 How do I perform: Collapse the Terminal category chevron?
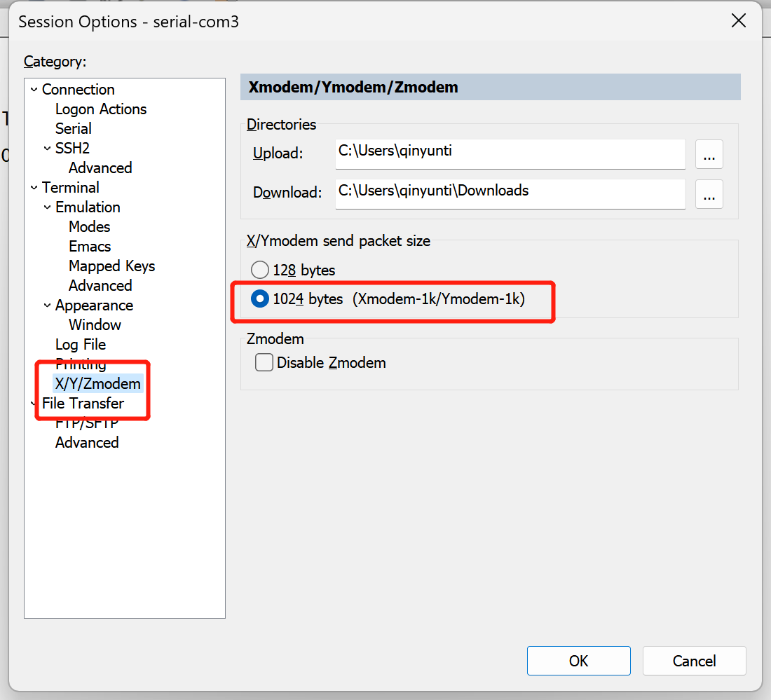coord(34,188)
